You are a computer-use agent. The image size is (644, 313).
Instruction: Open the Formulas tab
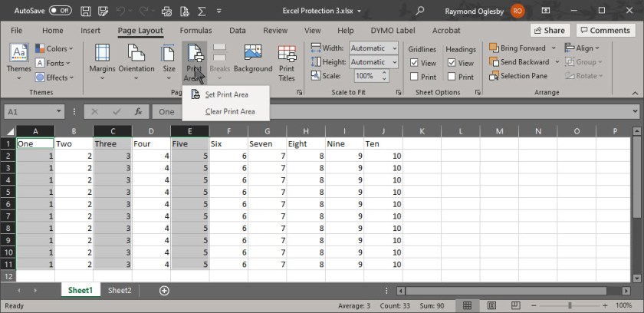(x=196, y=31)
